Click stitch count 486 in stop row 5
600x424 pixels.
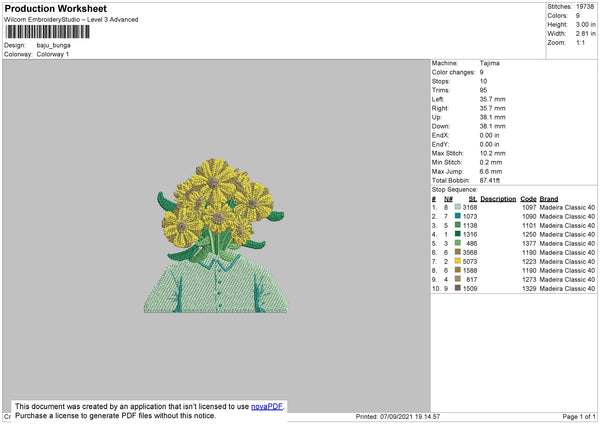(x=471, y=243)
